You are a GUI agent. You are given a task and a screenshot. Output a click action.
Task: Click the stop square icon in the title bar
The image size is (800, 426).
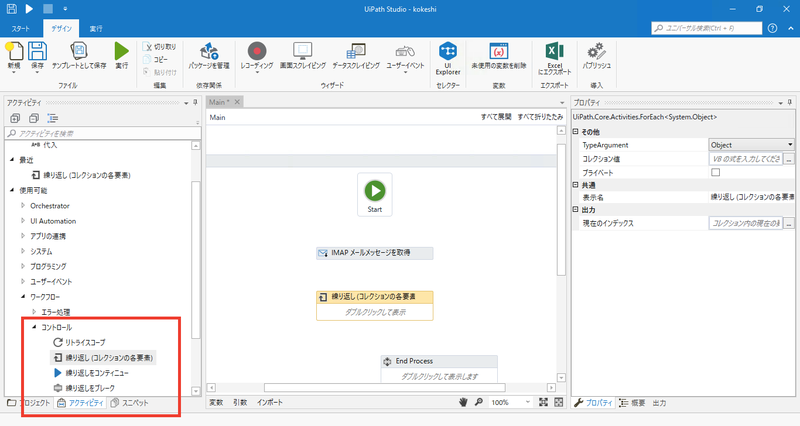(47, 9)
